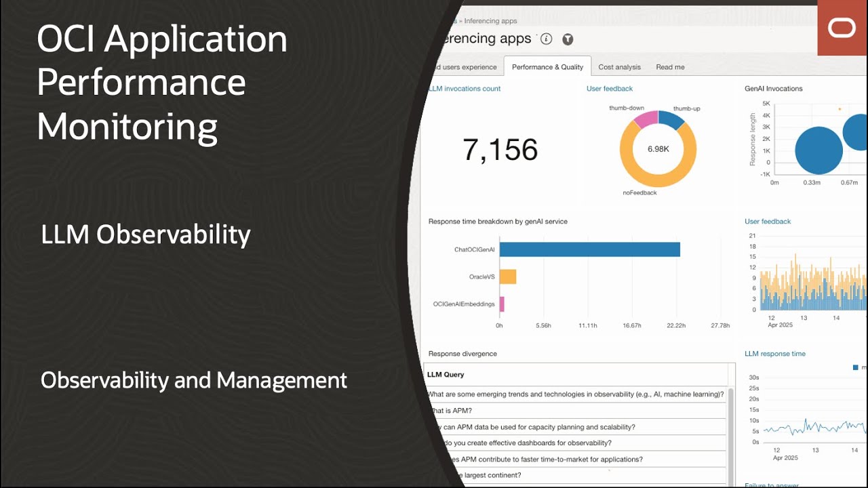This screenshot has width=868, height=488.
Task: Click the OCIGenAIEmbeddings axis label
Action: point(464,304)
